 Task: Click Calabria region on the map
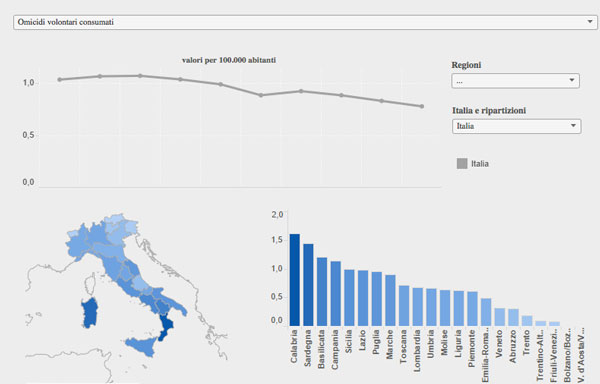166,326
